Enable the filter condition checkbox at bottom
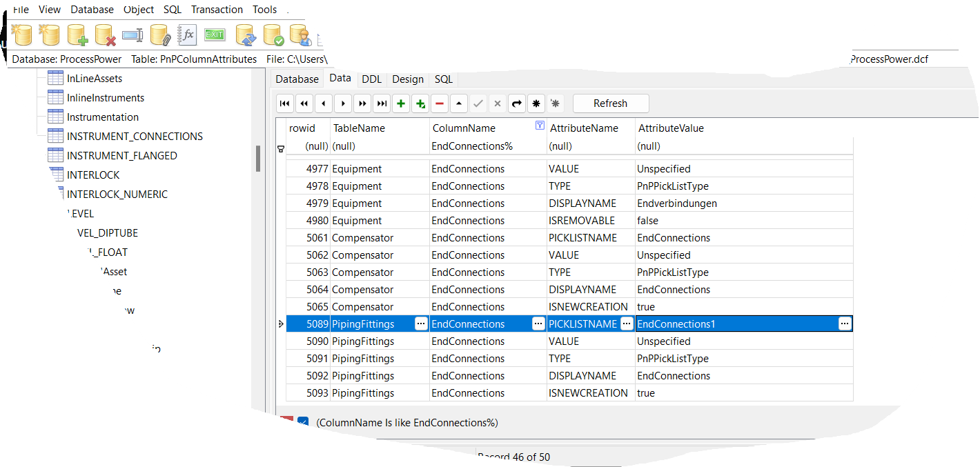Viewport: 980px width, 467px height. coord(302,422)
